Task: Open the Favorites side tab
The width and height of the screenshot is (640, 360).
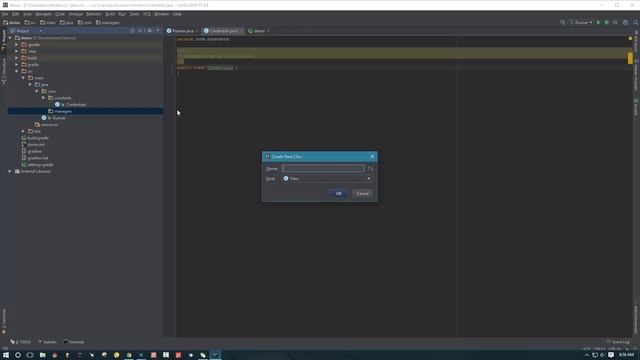Action: 4,320
